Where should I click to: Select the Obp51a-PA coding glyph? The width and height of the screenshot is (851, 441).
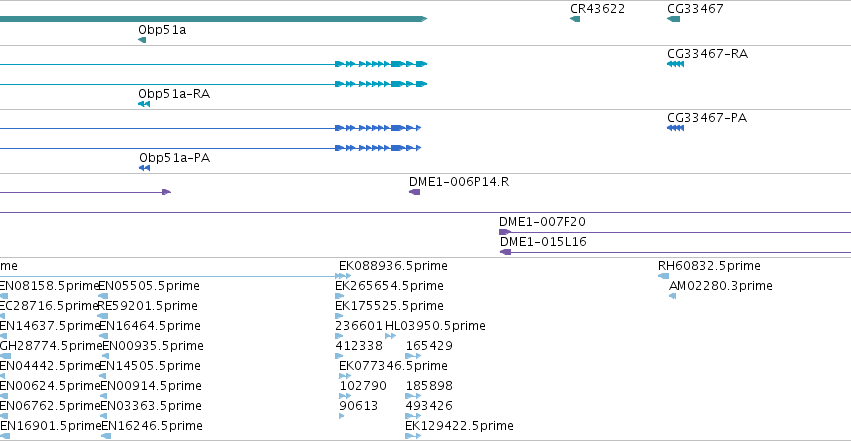pos(144,168)
